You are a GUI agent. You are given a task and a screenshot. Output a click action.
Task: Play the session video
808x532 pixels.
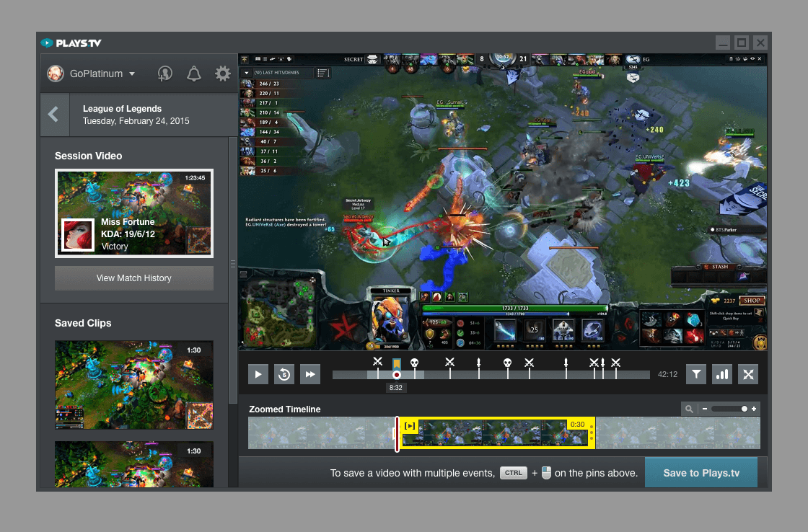pyautogui.click(x=258, y=374)
